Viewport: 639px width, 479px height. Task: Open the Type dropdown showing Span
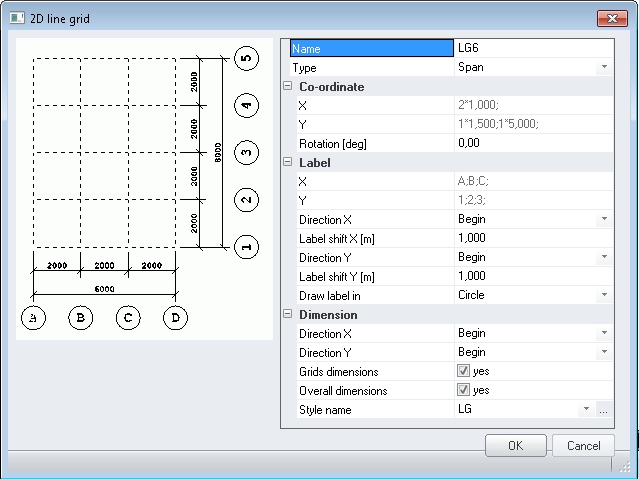604,67
